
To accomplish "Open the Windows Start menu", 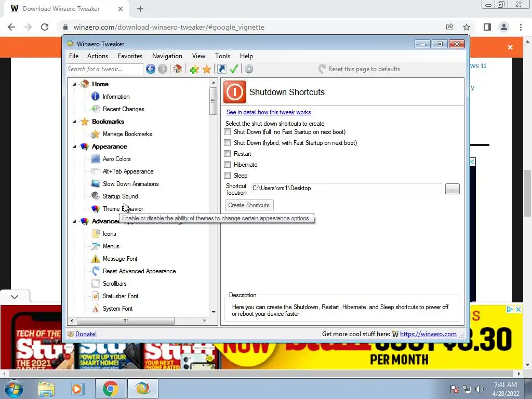I will [x=14, y=389].
